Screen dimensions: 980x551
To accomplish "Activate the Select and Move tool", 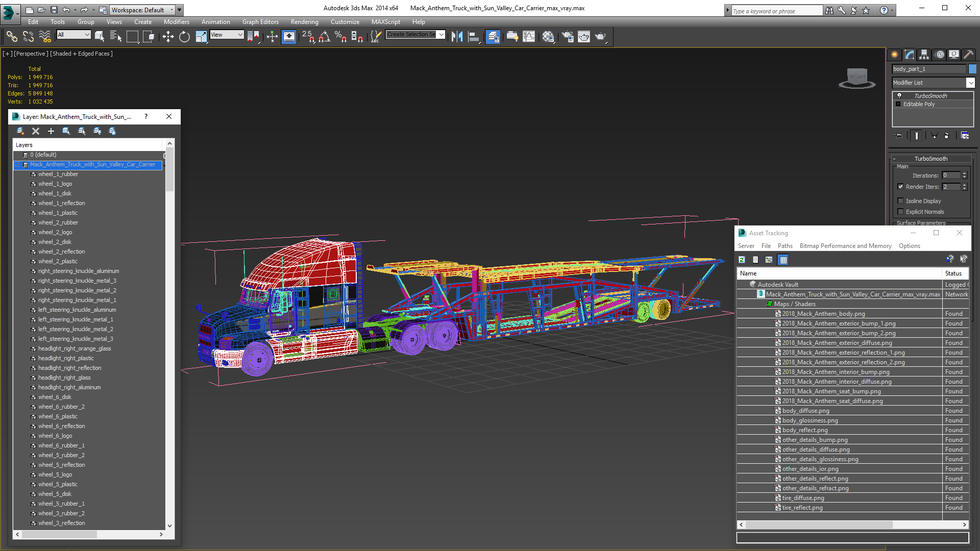I will pyautogui.click(x=168, y=36).
